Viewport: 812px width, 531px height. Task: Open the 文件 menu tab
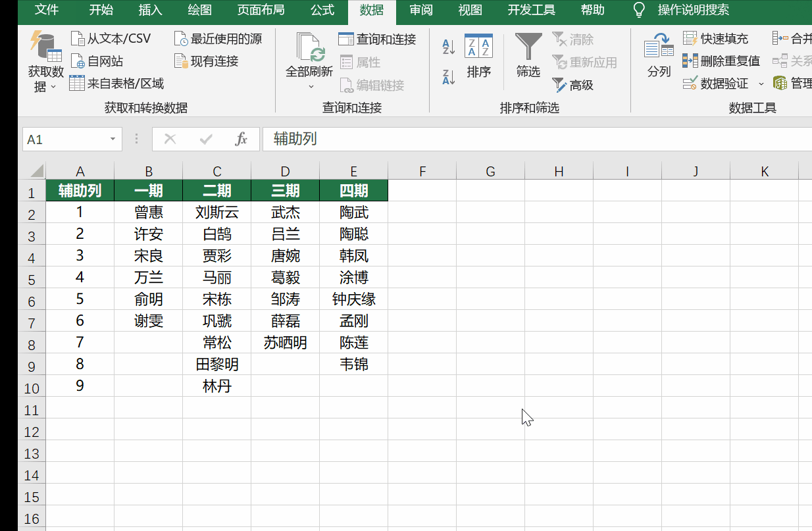click(47, 10)
